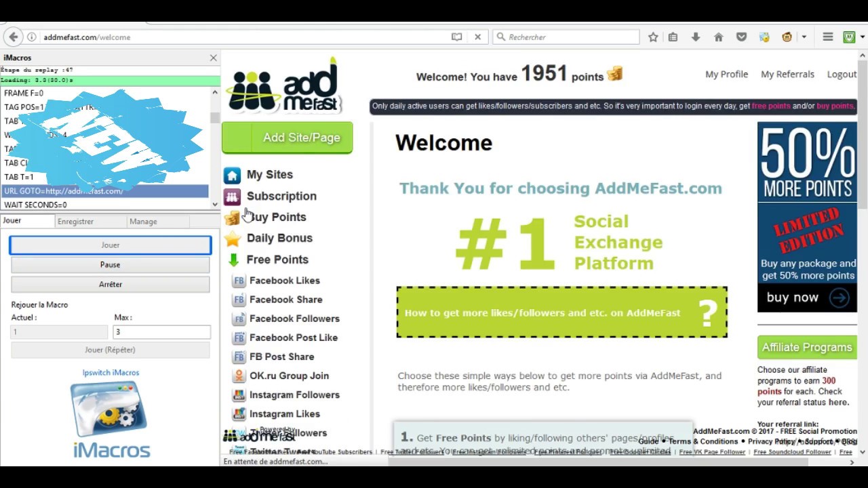
Task: Click the Facebook Followers FB icon
Action: (239, 319)
